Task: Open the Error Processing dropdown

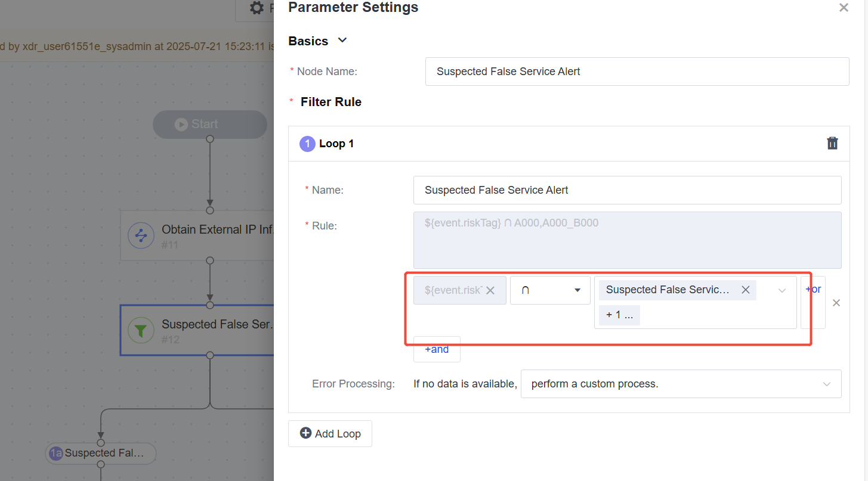Action: tap(681, 384)
